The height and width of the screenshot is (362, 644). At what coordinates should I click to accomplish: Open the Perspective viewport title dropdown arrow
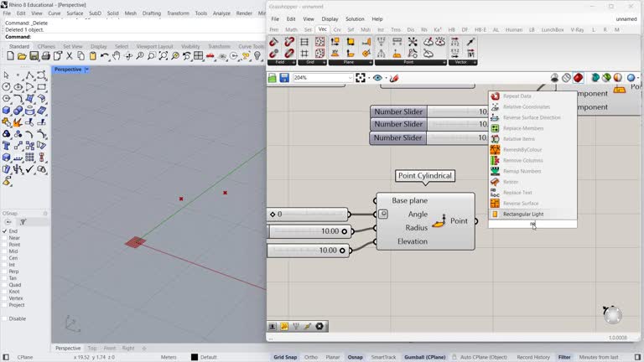[x=86, y=70]
